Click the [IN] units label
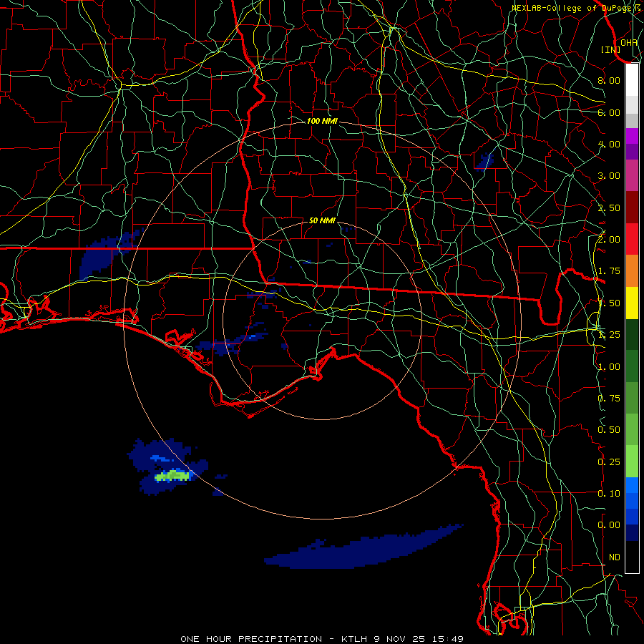 (x=610, y=49)
